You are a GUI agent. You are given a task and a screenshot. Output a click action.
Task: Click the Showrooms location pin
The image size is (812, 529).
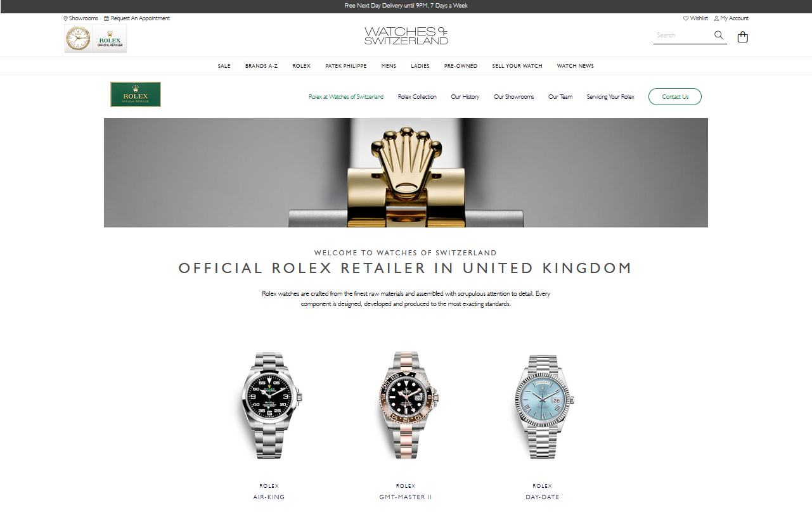click(x=65, y=18)
